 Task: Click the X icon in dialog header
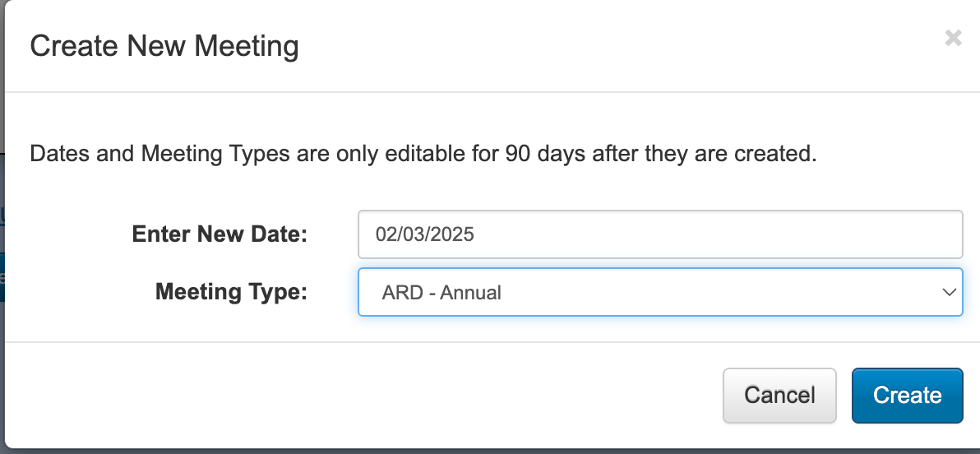coord(953,38)
